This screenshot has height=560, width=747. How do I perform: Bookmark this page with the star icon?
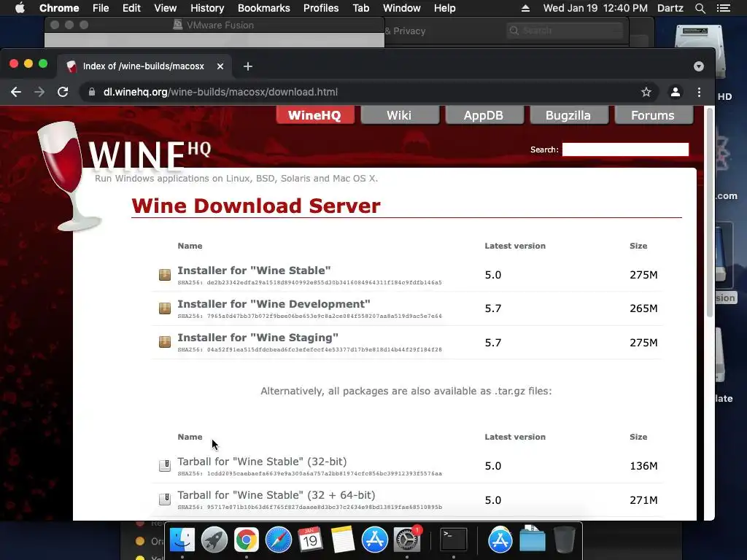(646, 92)
